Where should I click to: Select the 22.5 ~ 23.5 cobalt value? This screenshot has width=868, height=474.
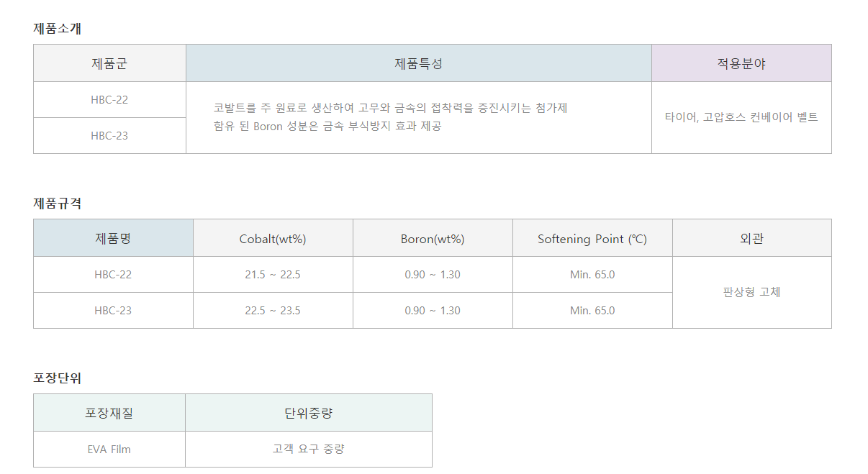(x=273, y=311)
